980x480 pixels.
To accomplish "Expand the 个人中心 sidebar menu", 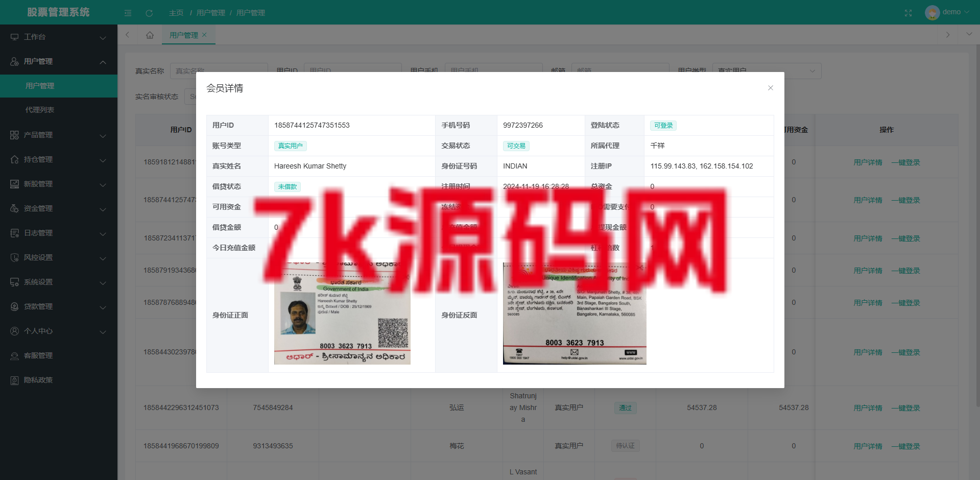I will click(x=59, y=331).
